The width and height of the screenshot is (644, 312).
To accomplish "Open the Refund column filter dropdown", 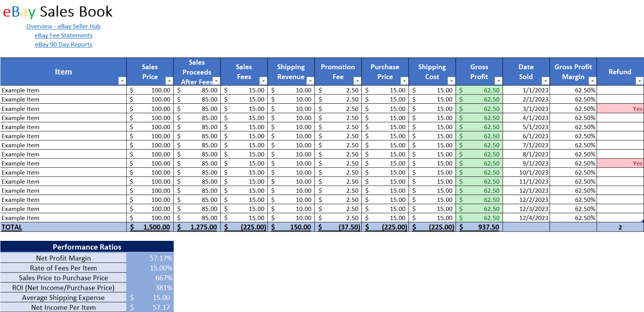I will pyautogui.click(x=640, y=81).
